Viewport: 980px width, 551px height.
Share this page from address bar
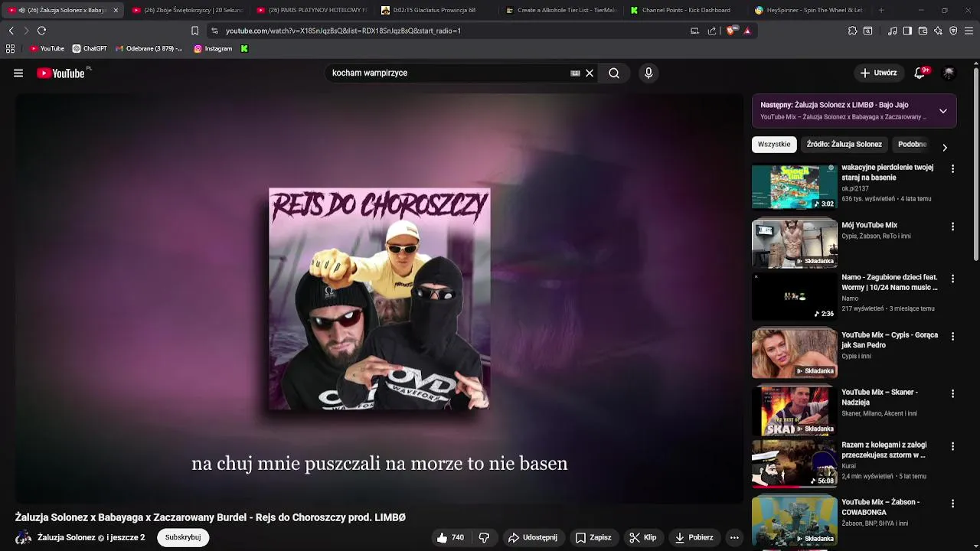click(712, 31)
